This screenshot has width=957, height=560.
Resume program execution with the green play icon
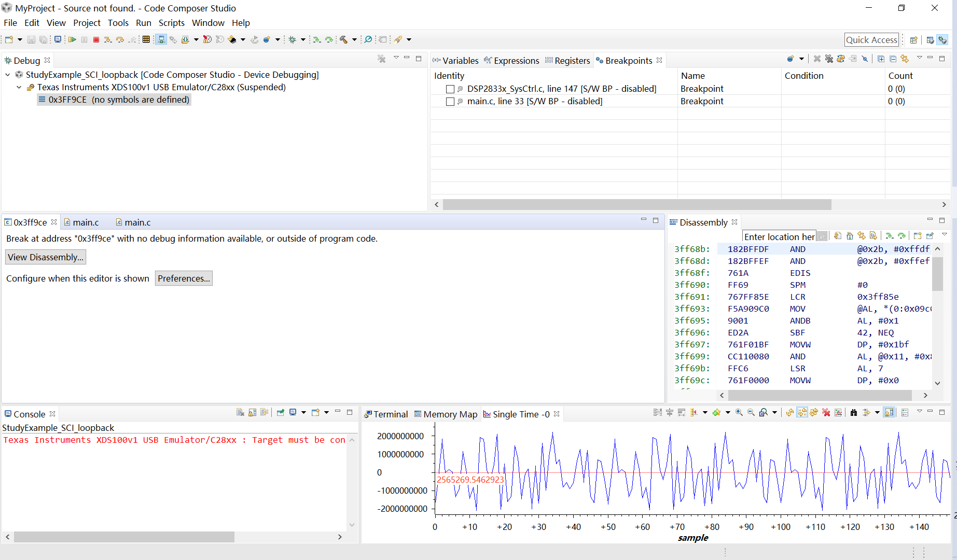point(73,39)
